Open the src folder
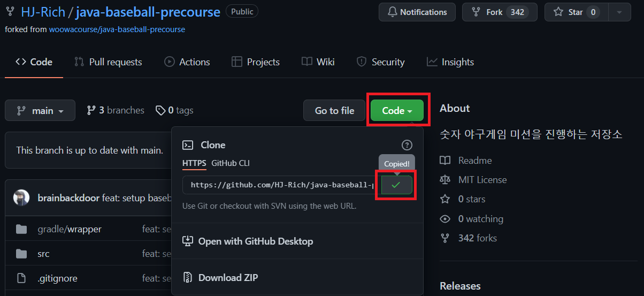This screenshot has height=296, width=644. tap(44, 254)
